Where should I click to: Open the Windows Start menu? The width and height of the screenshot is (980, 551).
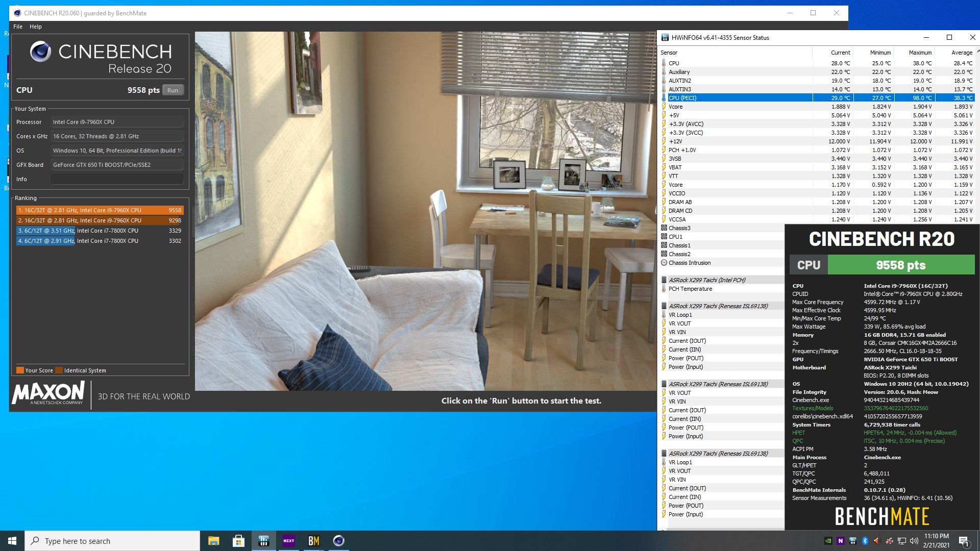coord(12,541)
